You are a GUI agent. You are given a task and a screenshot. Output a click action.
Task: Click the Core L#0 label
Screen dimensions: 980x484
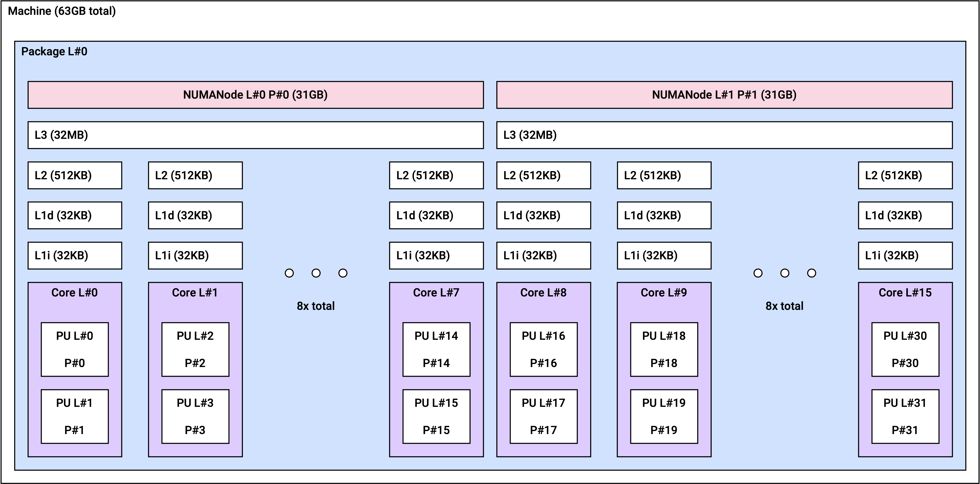75,293
